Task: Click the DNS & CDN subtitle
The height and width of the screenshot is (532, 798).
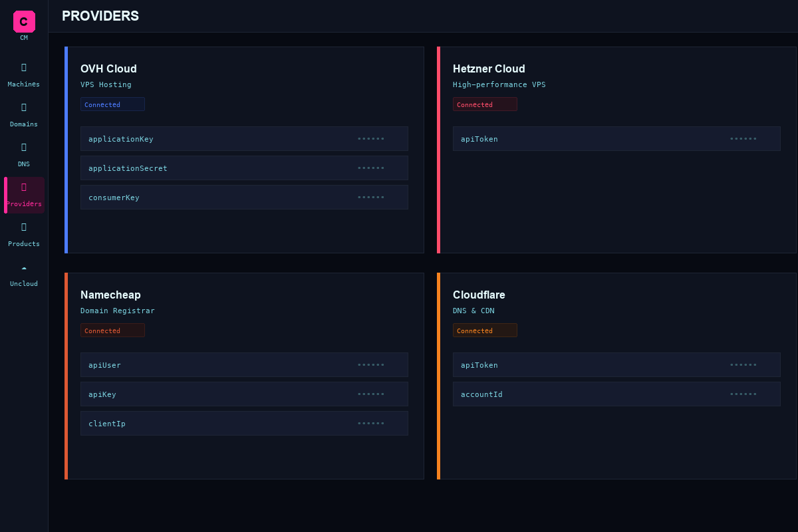Action: click(x=473, y=311)
